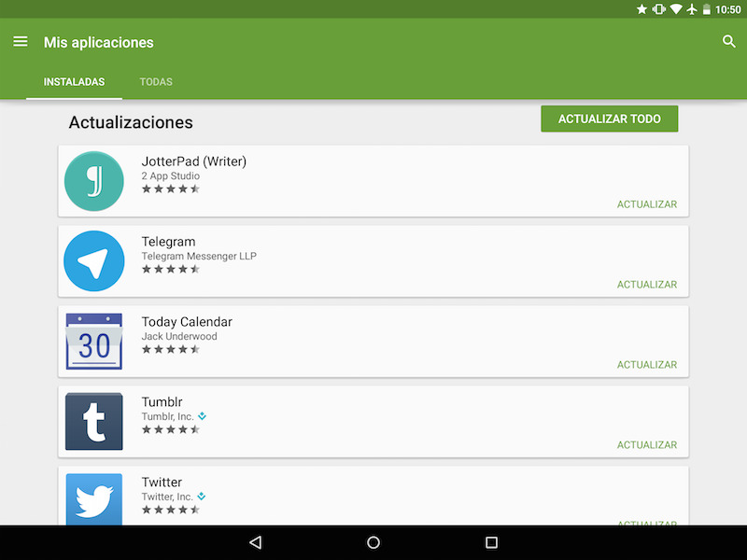
Task: Select the INSTALADAS tab
Action: 75,82
